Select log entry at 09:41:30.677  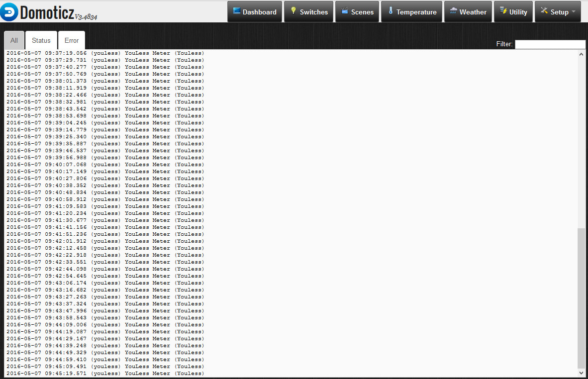pos(105,220)
